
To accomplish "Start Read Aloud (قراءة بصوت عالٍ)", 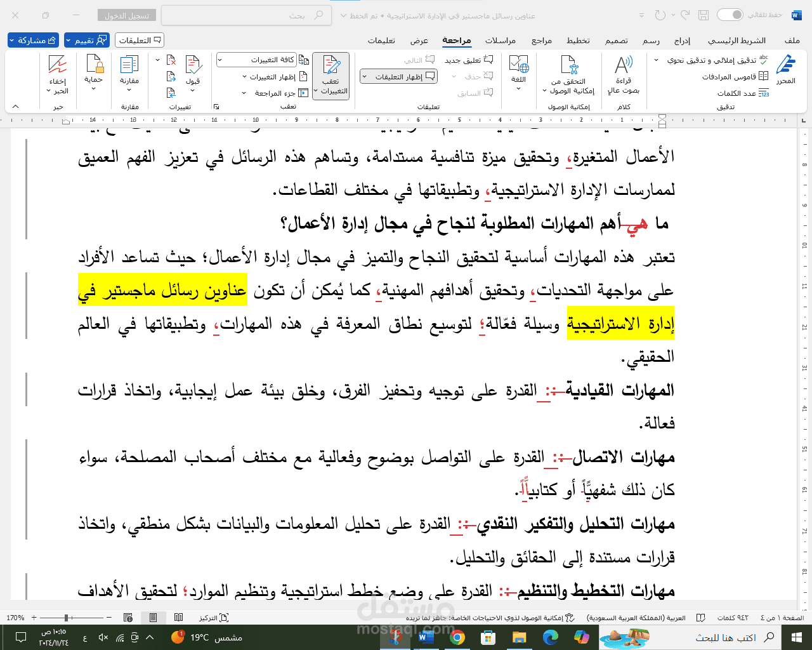I will click(x=624, y=74).
